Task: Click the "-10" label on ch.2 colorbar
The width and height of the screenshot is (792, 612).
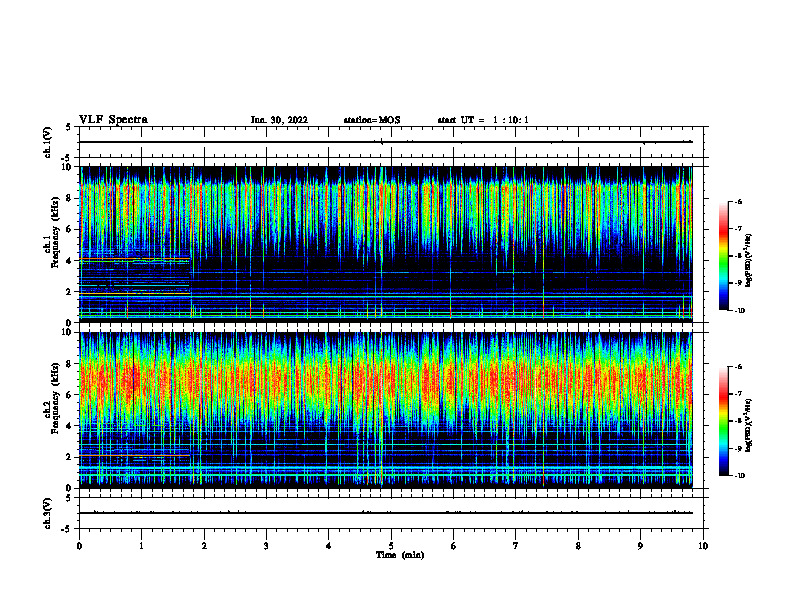Action: (739, 475)
